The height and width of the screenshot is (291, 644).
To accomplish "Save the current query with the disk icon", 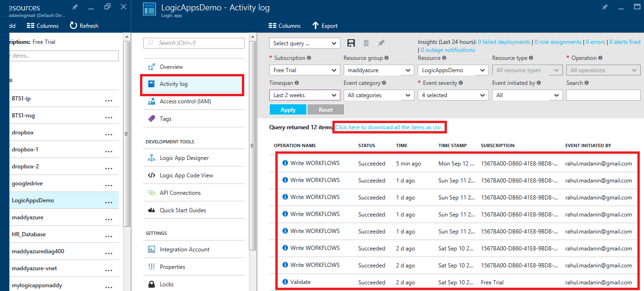I will click(x=351, y=43).
